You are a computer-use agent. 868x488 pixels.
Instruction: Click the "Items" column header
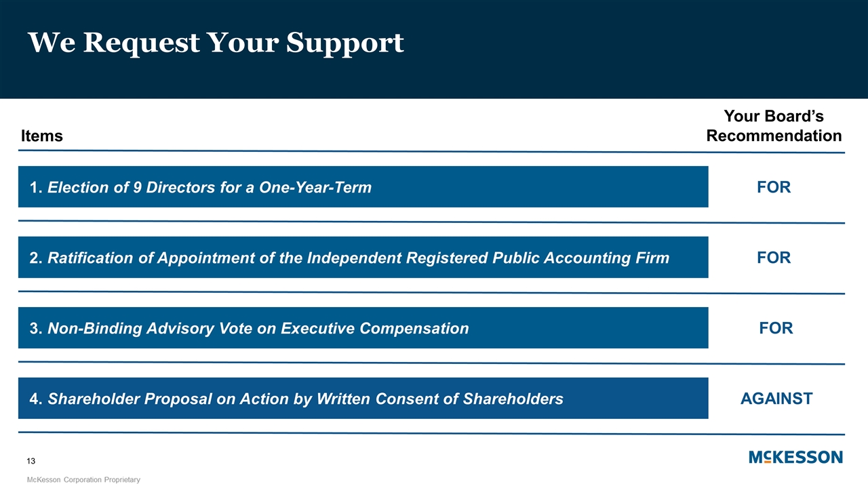point(42,136)
